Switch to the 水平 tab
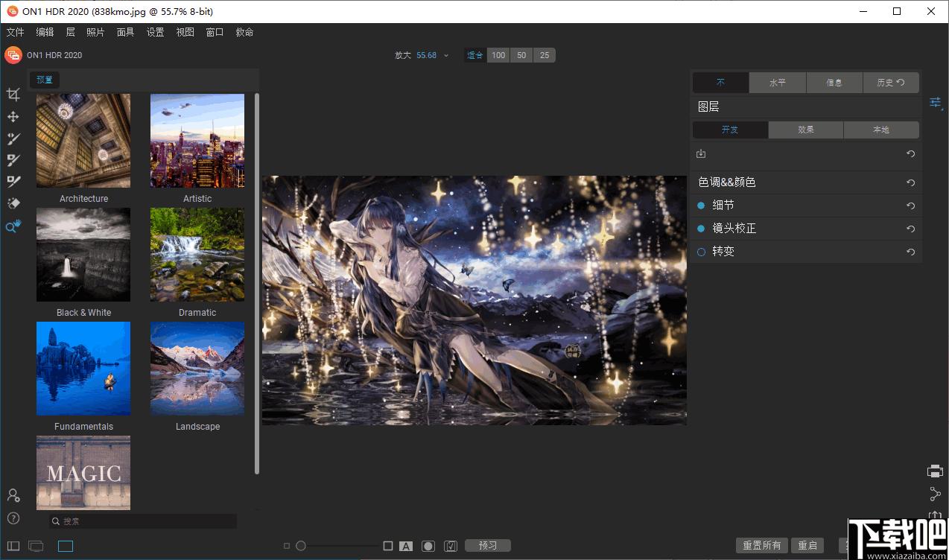 pyautogui.click(x=778, y=83)
